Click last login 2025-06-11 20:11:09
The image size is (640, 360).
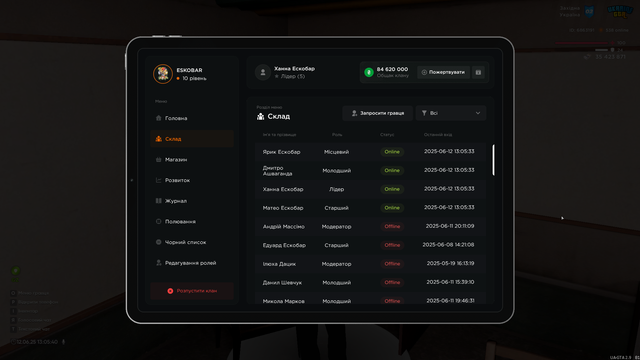pos(450,226)
